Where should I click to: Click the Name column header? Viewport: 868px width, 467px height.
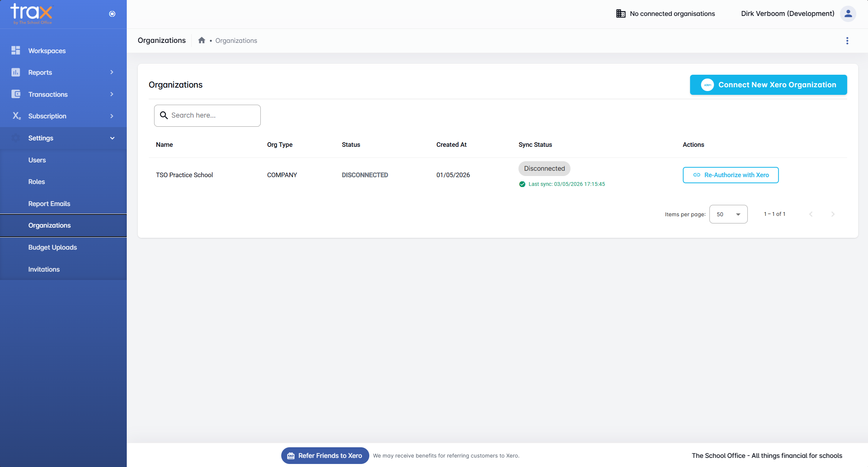coord(164,145)
